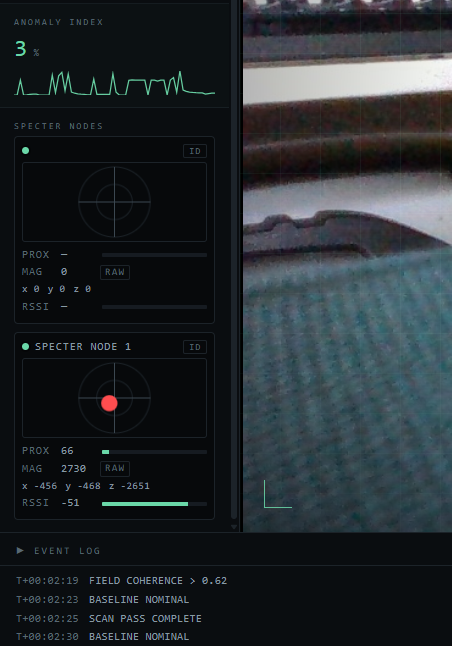Click the z -2651 coordinate reading
The image size is (452, 646).
click(129, 486)
